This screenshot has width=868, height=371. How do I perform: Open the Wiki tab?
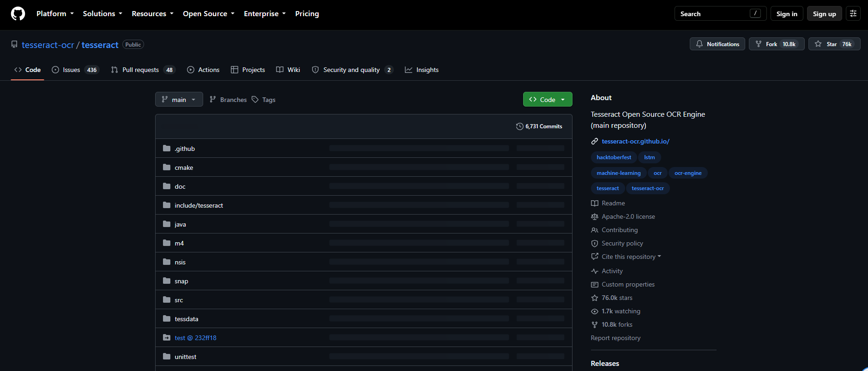288,70
